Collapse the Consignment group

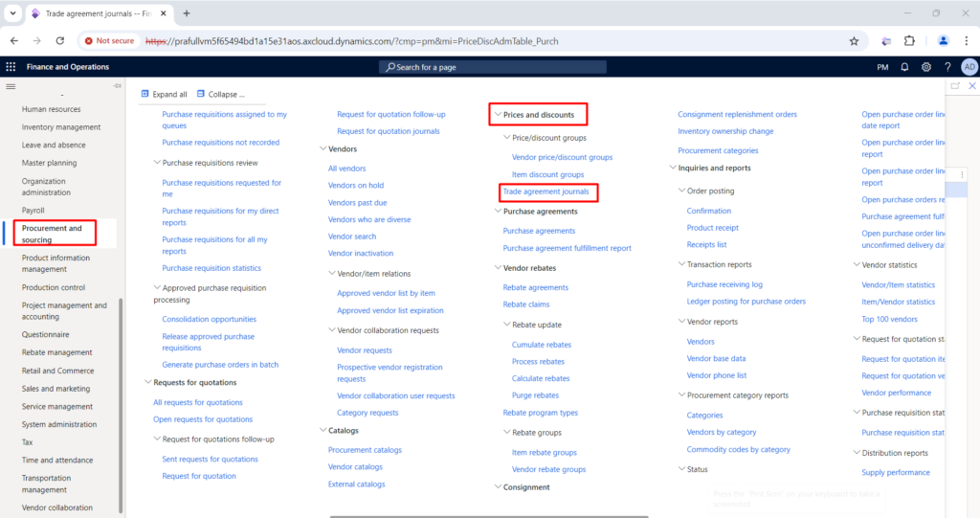tap(498, 486)
